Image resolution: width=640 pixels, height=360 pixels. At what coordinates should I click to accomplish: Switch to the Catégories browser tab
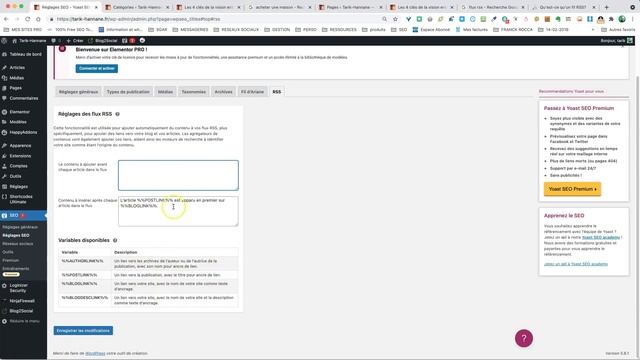137,7
